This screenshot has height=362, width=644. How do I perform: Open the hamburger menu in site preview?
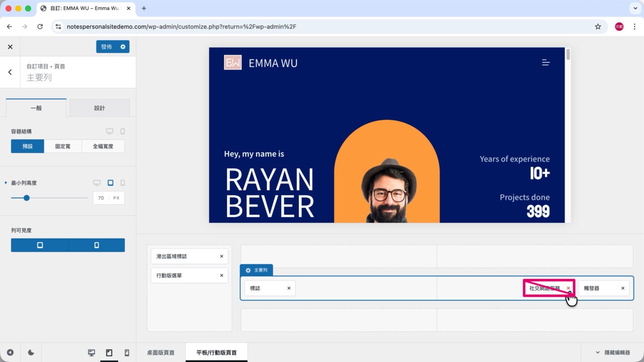tap(545, 63)
